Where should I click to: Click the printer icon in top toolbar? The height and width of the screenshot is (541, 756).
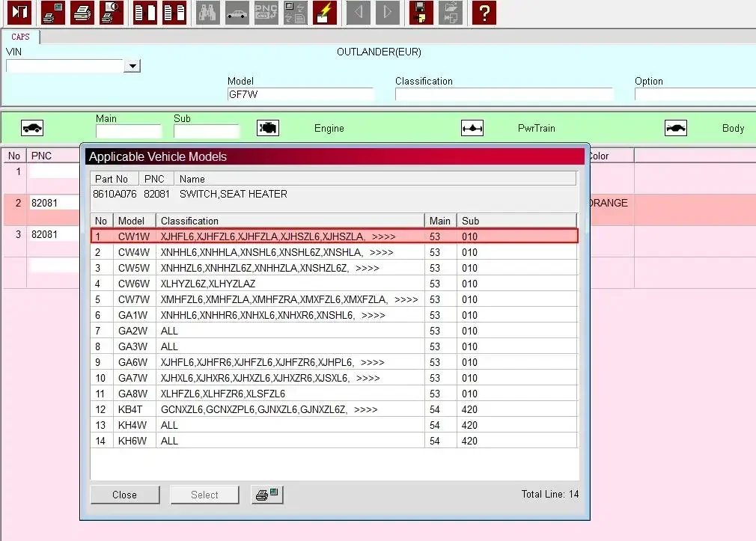pyautogui.click(x=82, y=12)
